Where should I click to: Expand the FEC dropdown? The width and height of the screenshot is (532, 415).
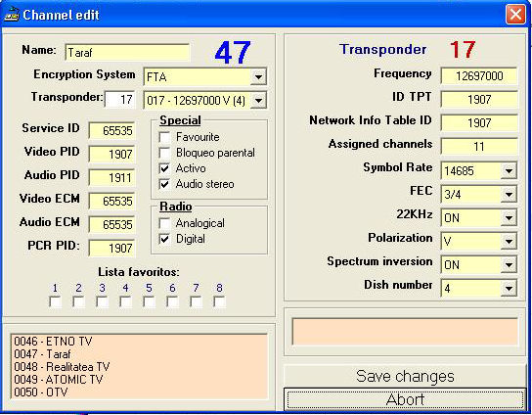509,194
